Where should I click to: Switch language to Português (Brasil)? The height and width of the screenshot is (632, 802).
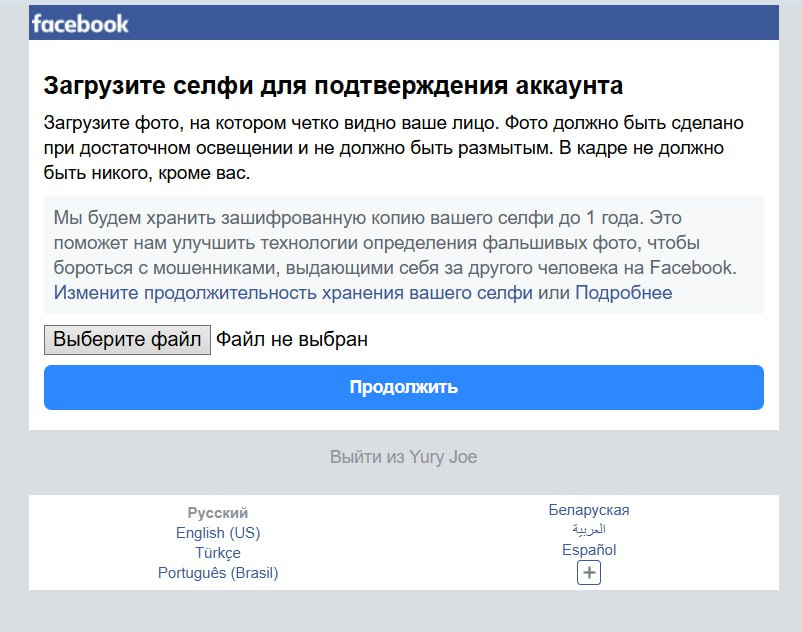pos(218,572)
